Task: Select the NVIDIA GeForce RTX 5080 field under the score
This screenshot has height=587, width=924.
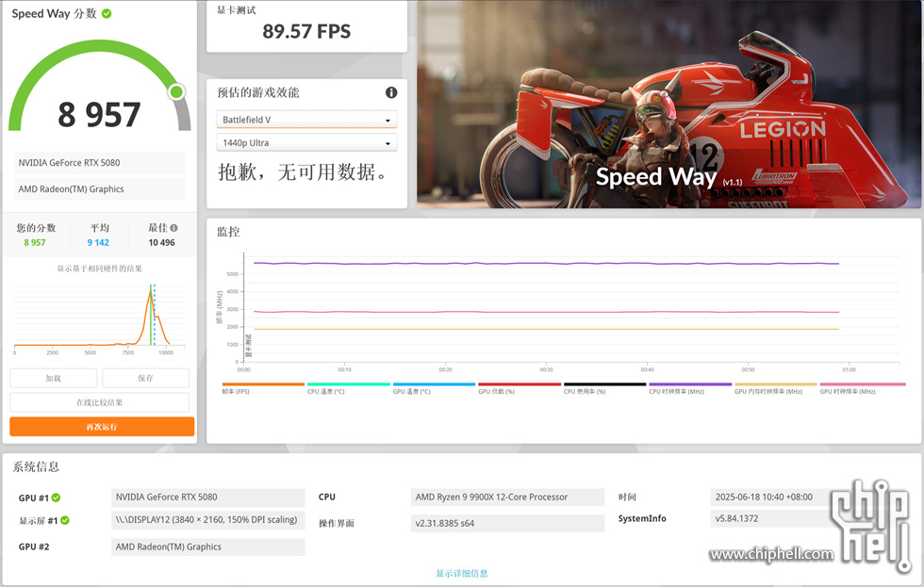Action: [100, 163]
